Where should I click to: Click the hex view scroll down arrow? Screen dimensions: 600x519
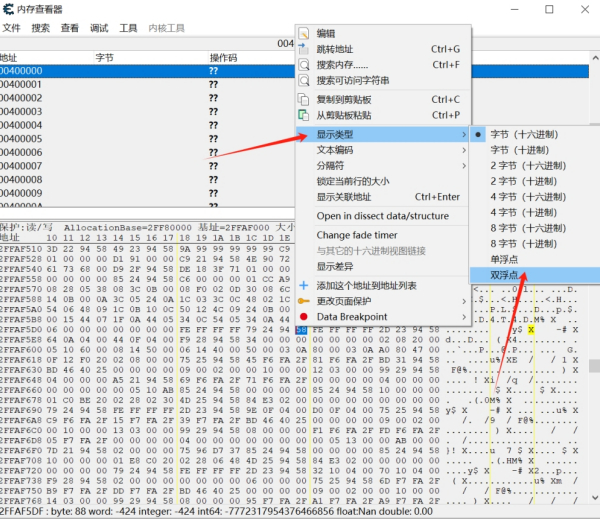[595, 498]
